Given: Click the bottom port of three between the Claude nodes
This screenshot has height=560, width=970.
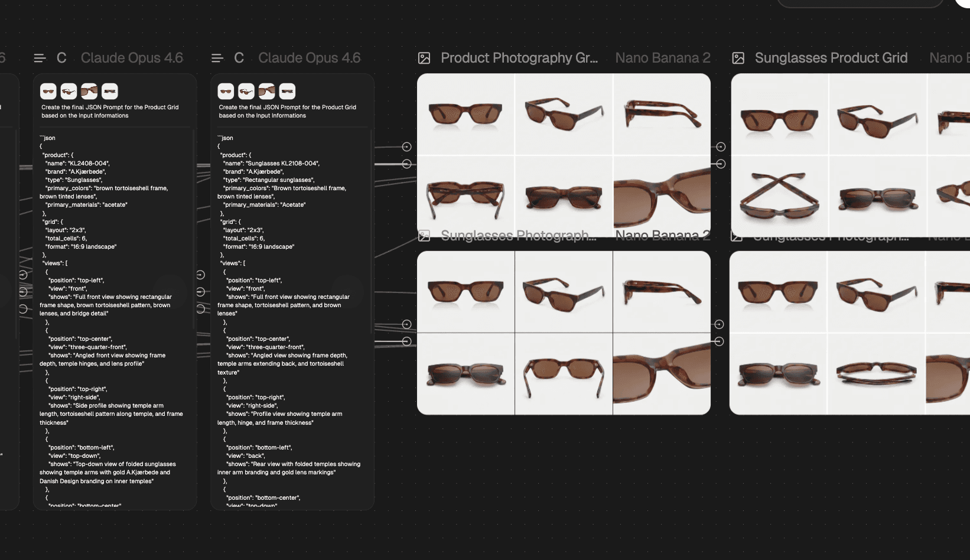Looking at the screenshot, I should (201, 308).
